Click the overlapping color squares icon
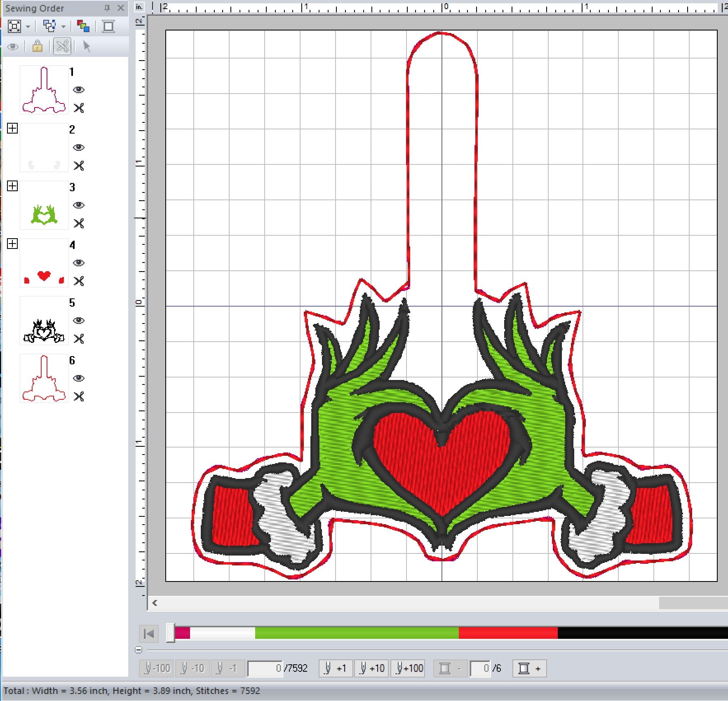This screenshot has width=728, height=701. click(83, 27)
